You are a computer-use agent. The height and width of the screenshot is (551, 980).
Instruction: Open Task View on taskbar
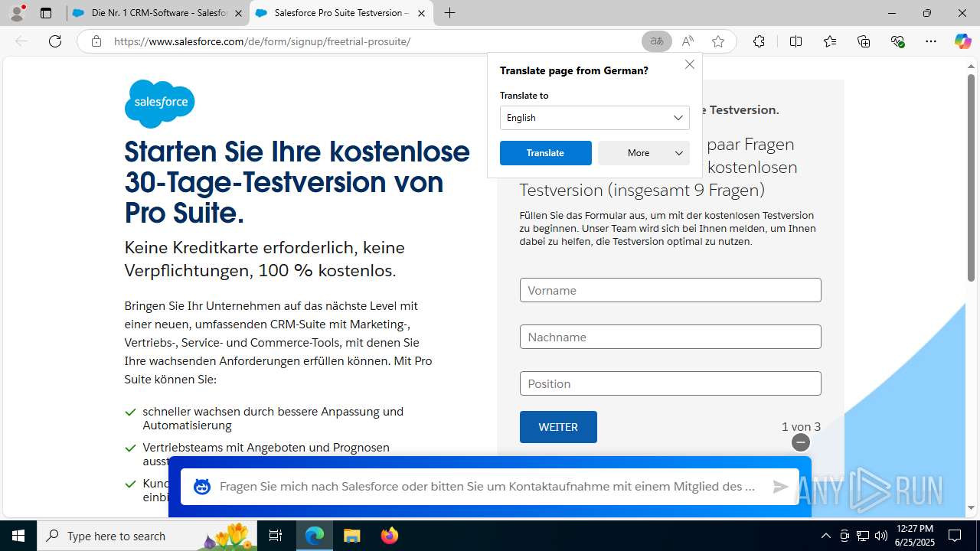(276, 536)
